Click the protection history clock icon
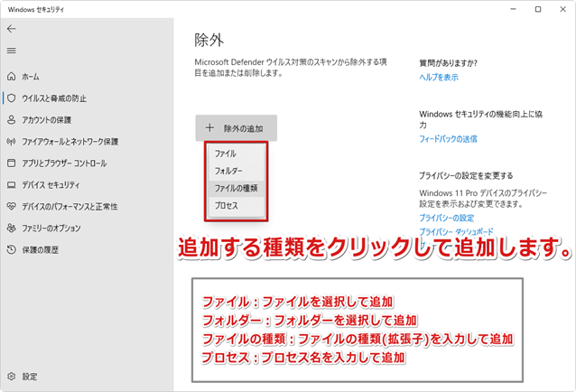The height and width of the screenshot is (392, 576). coord(12,250)
